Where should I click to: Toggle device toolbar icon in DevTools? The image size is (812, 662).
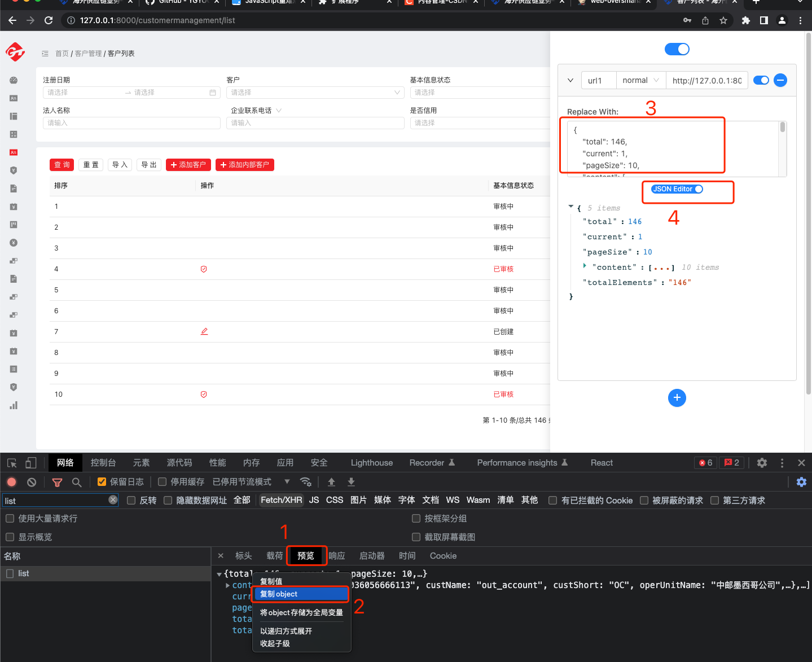click(x=30, y=463)
